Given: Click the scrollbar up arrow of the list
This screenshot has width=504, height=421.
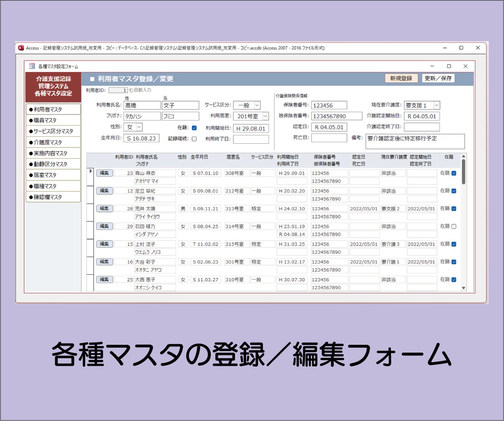Looking at the screenshot, I should pyautogui.click(x=464, y=157).
